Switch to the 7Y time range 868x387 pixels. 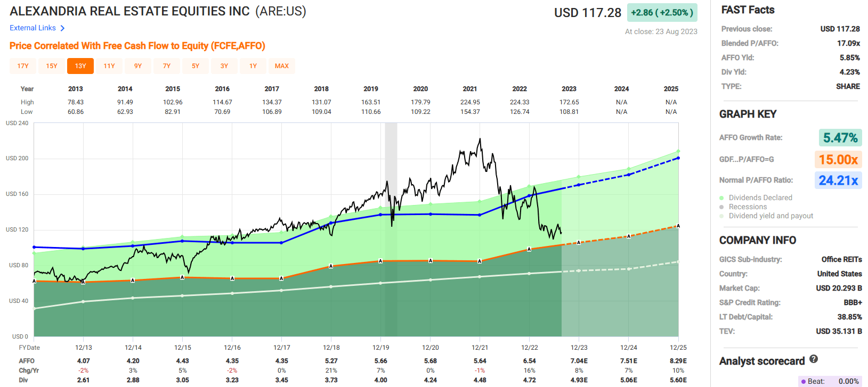[167, 66]
